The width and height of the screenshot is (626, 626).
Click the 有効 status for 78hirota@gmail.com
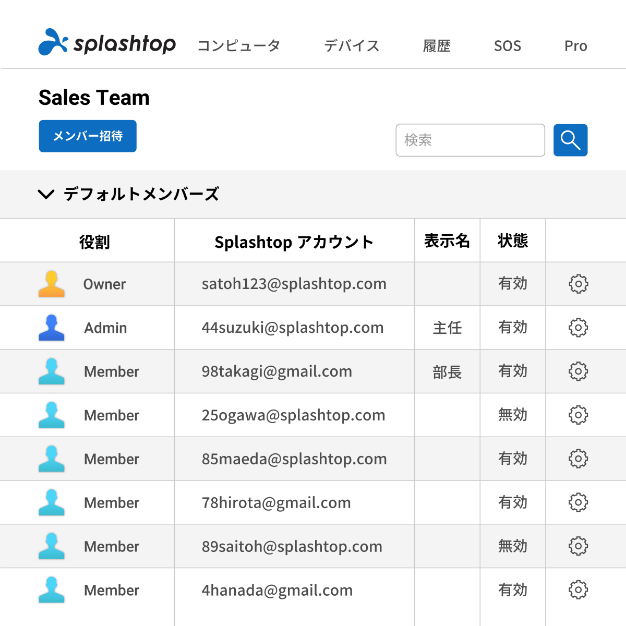pos(513,502)
